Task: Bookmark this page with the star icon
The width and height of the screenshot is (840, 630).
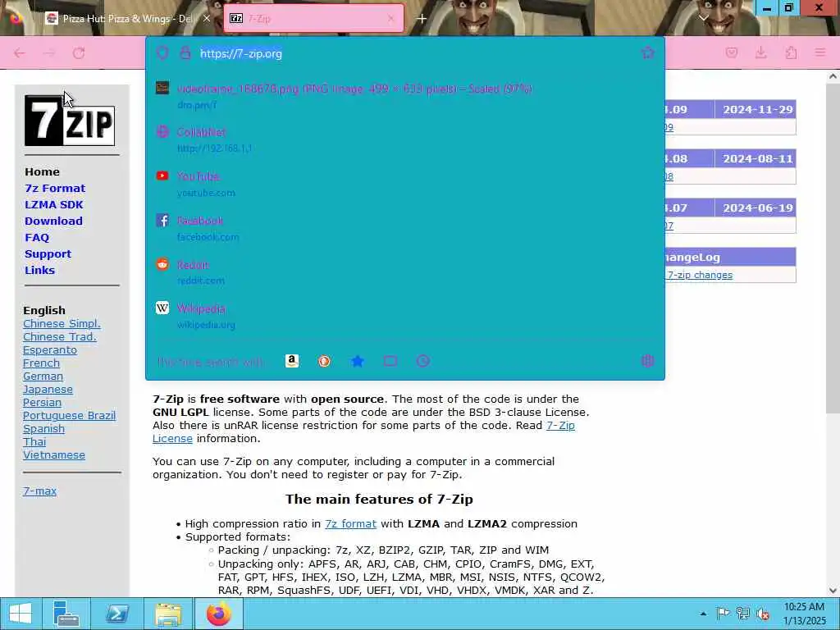Action: coord(648,52)
